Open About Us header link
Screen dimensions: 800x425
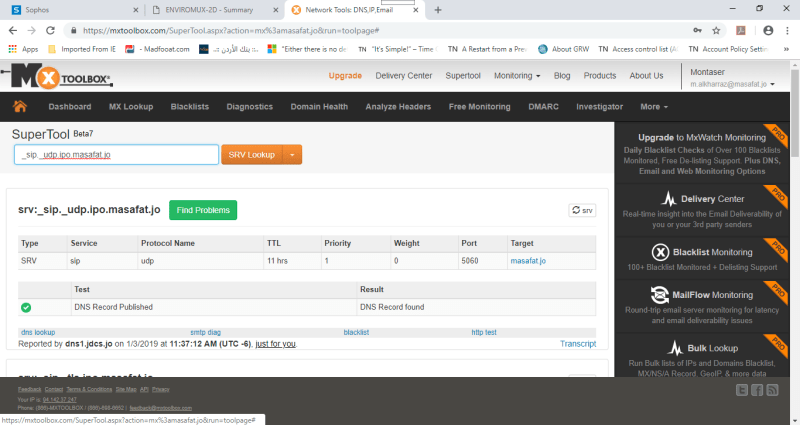click(x=646, y=76)
